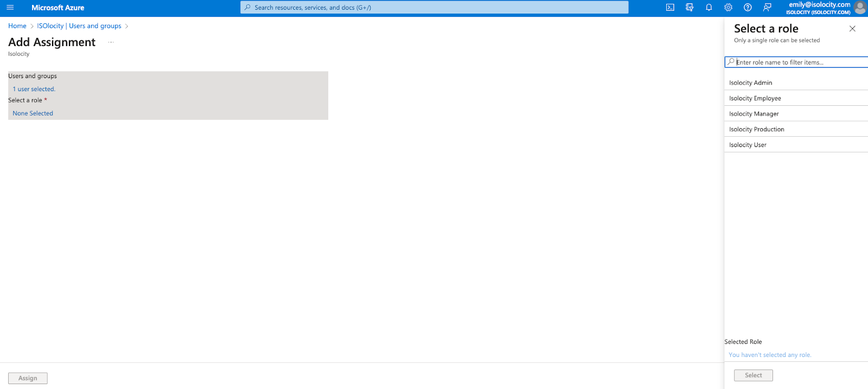
Task: Click the Users and groups label
Action: tap(33, 76)
